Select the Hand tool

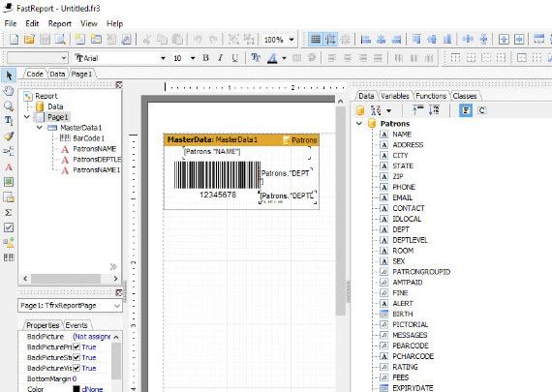(x=9, y=91)
